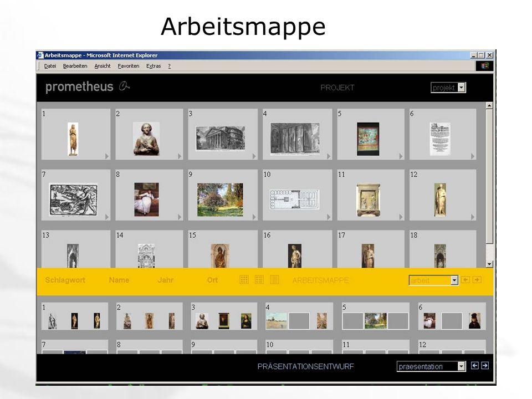Go to next Präsentationsentwurf right arrow
The height and width of the screenshot is (399, 532).
pyautogui.click(x=485, y=365)
